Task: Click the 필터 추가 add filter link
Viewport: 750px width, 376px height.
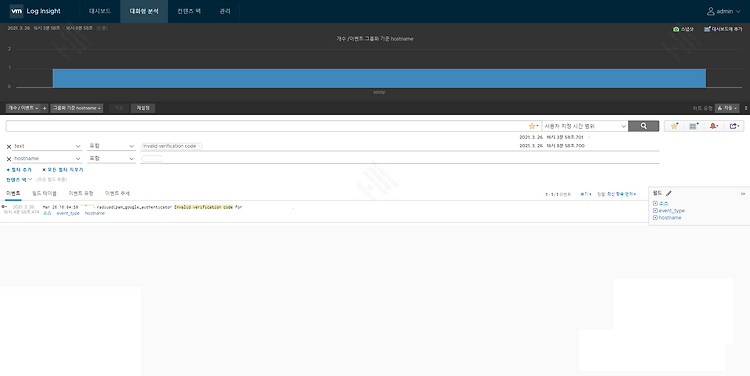Action: (19, 170)
